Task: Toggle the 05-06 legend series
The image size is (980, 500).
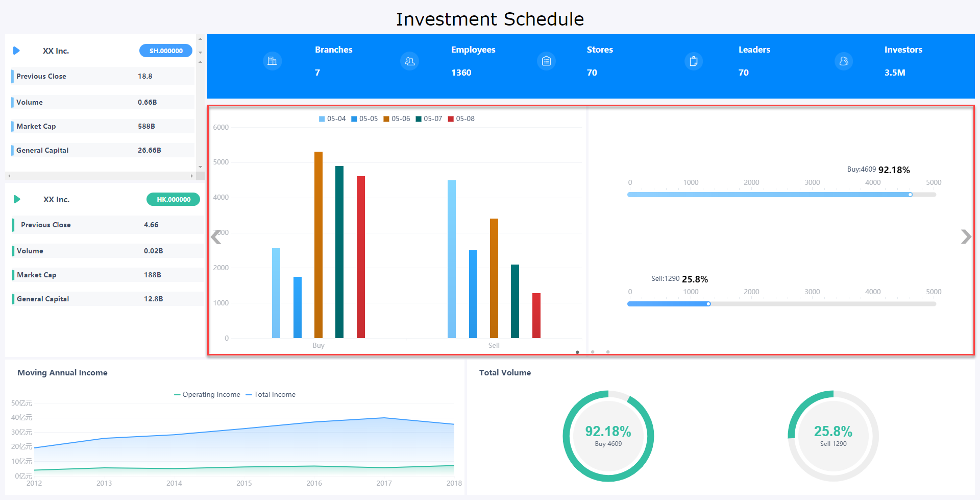Action: [x=397, y=118]
